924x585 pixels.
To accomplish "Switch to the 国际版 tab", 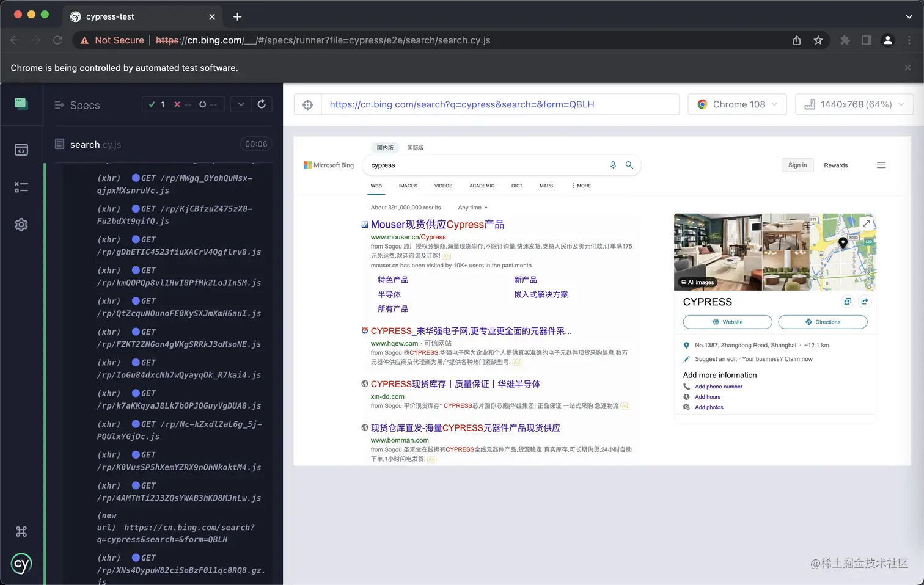I will [x=416, y=148].
